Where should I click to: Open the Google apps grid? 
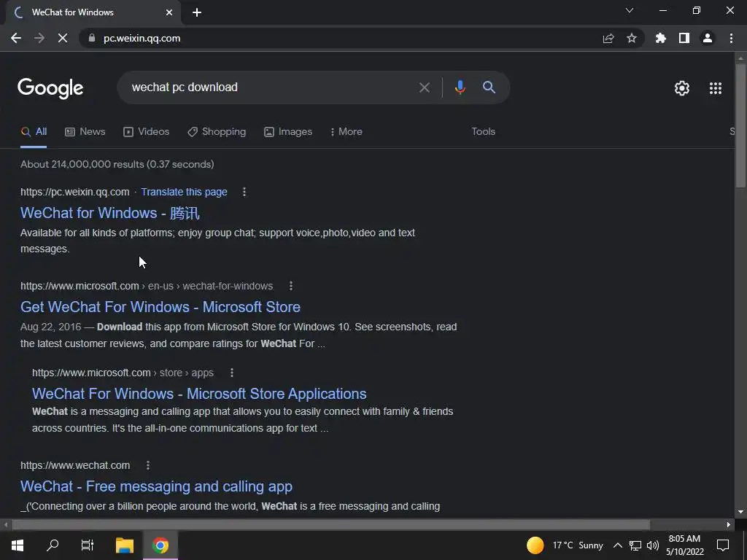coord(716,88)
